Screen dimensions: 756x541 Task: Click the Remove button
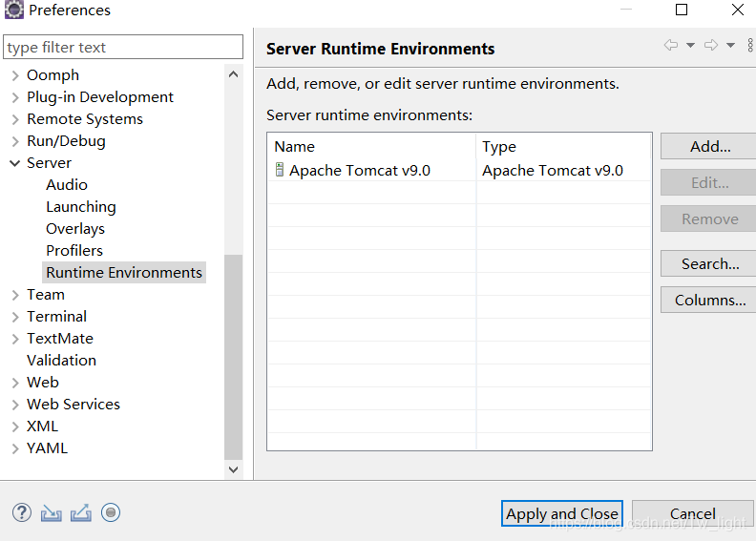pyautogui.click(x=710, y=219)
